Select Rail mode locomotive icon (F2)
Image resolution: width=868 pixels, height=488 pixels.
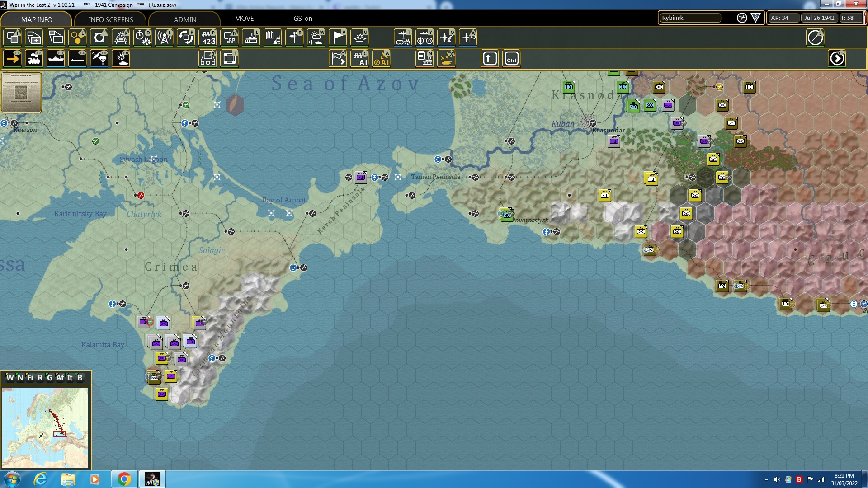coord(34,59)
